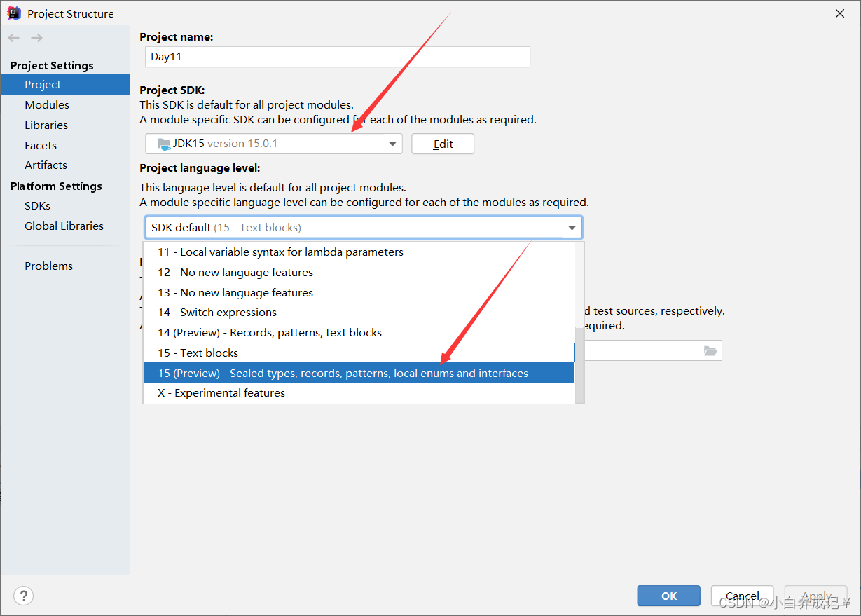Viewport: 861px width, 616px height.
Task: Open the Libraries settings page
Action: (x=46, y=125)
